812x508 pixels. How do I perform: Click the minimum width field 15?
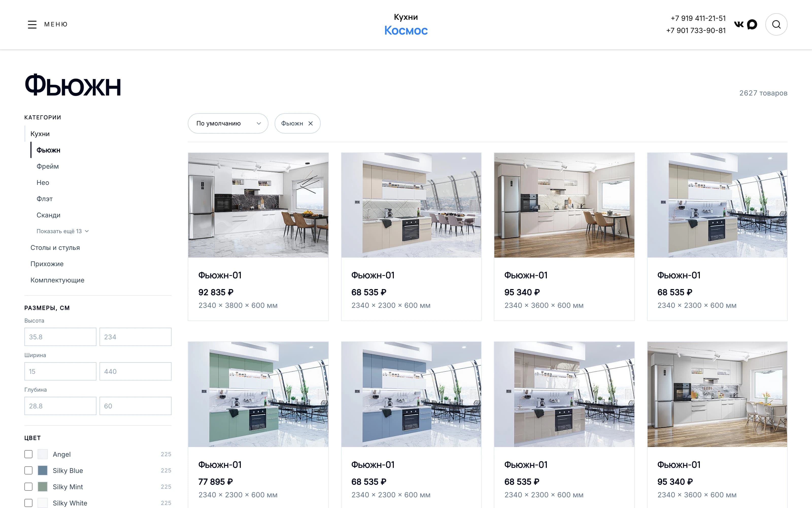point(60,371)
